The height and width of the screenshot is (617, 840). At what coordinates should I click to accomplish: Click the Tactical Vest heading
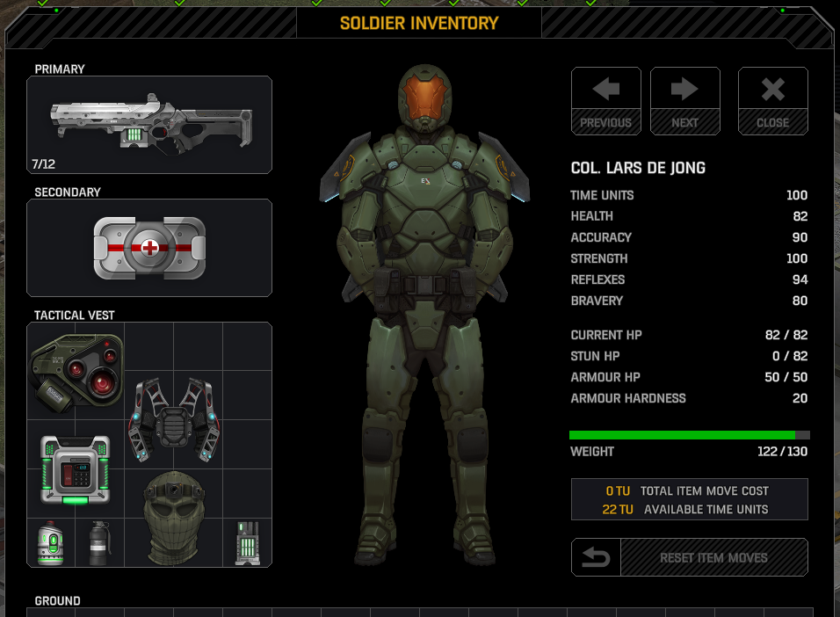pos(75,316)
